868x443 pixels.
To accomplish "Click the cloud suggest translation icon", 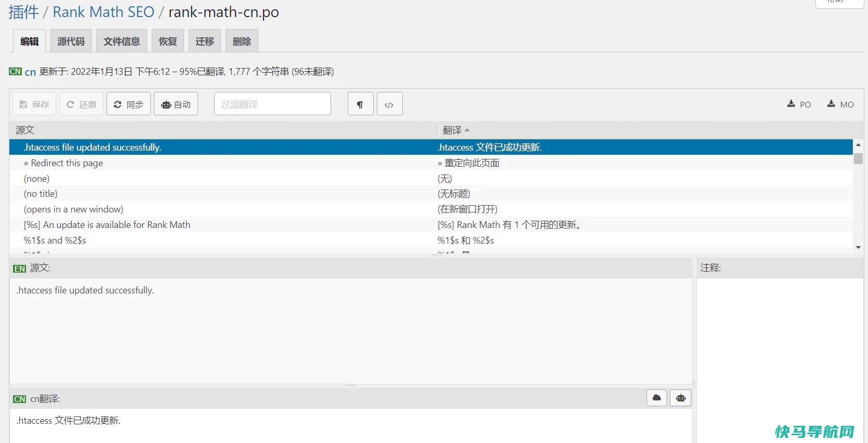I will click(x=657, y=398).
